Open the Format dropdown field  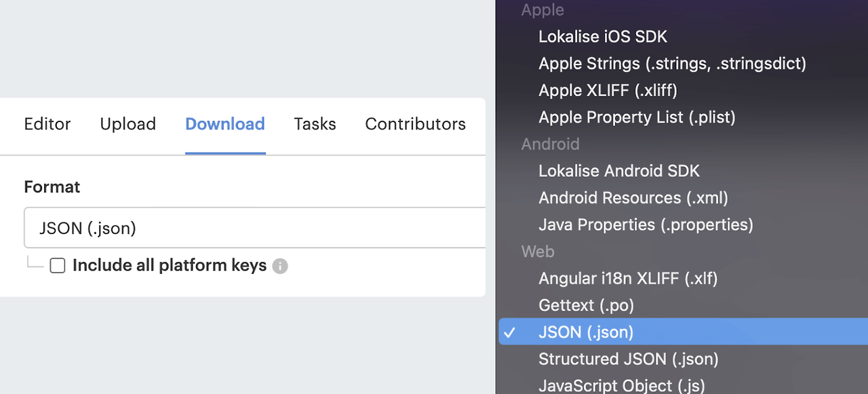click(254, 229)
